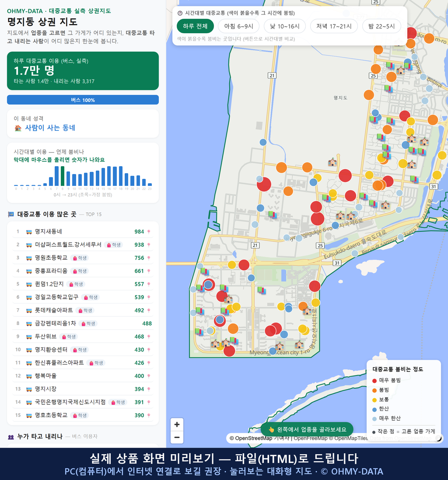
Task: Click the dark-mode moon icon on map
Action: point(439,438)
